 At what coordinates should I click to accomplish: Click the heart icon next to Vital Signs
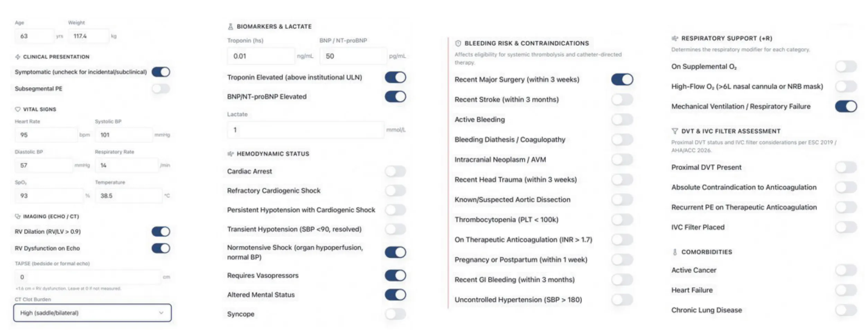(x=18, y=109)
